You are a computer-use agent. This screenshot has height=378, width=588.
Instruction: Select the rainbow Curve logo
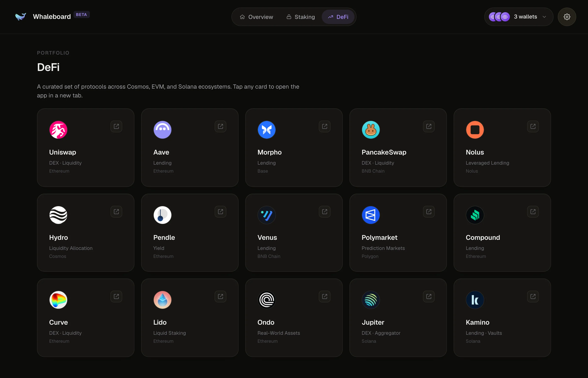pyautogui.click(x=58, y=300)
